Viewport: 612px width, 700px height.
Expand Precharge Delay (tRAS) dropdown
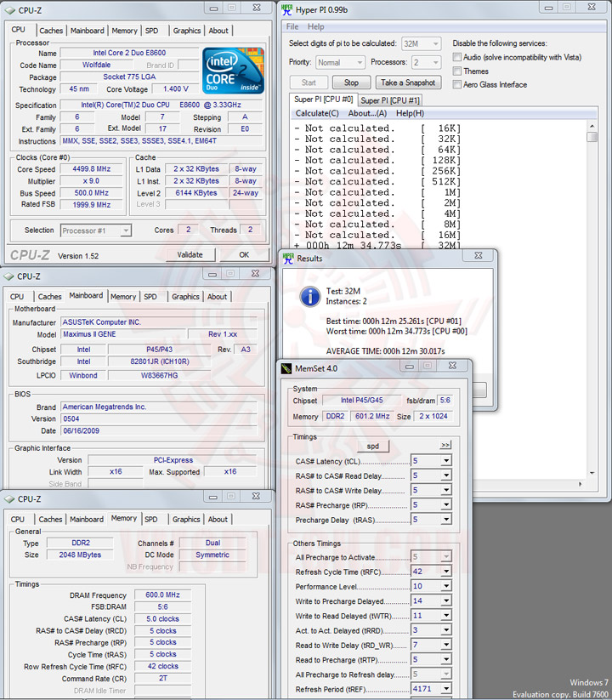446,519
